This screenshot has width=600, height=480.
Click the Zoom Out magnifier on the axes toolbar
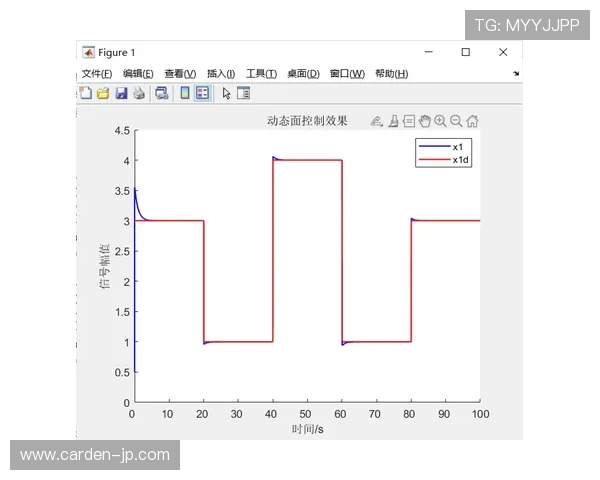(x=456, y=121)
